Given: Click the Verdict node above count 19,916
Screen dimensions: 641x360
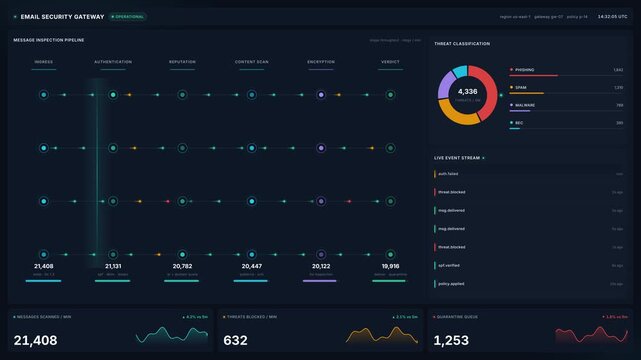Looking at the screenshot, I should [390, 254].
